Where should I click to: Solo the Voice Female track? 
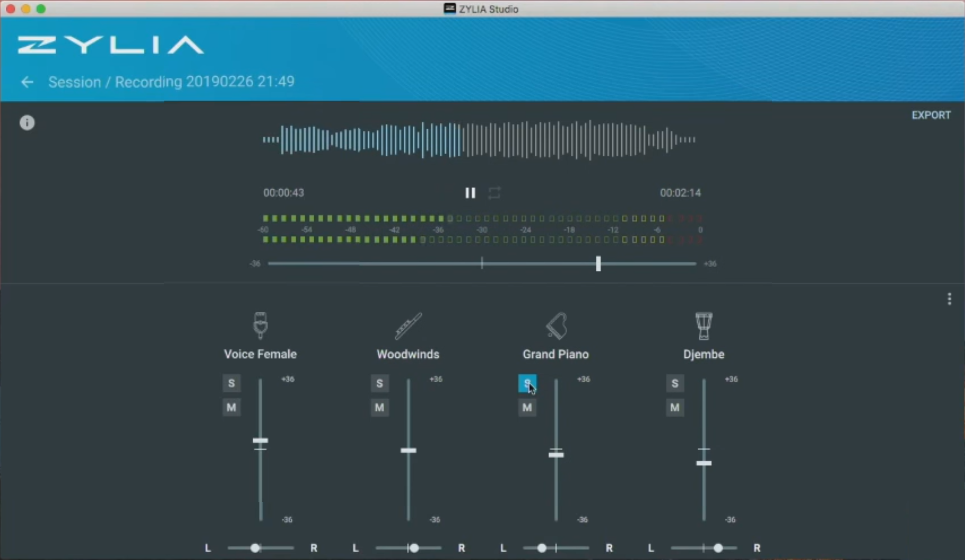232,383
